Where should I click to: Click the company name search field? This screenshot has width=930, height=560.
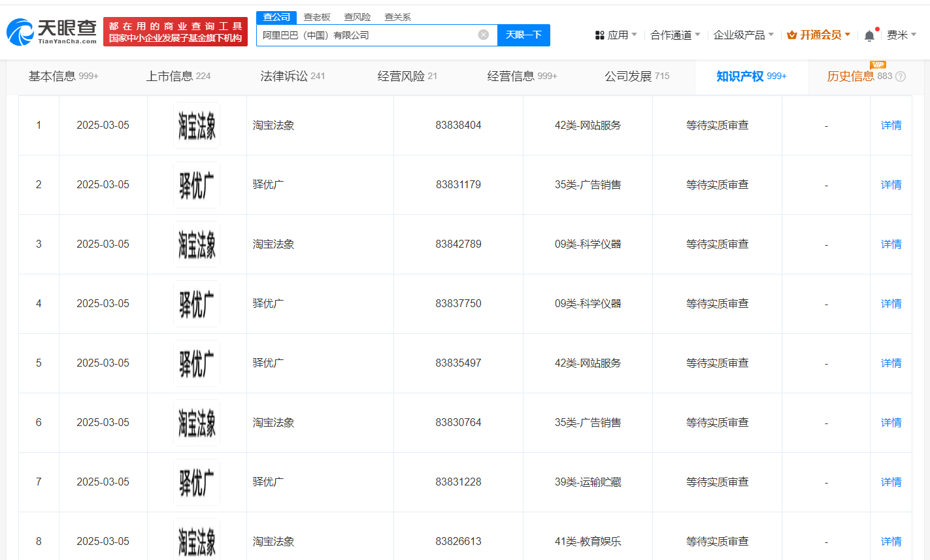click(366, 35)
